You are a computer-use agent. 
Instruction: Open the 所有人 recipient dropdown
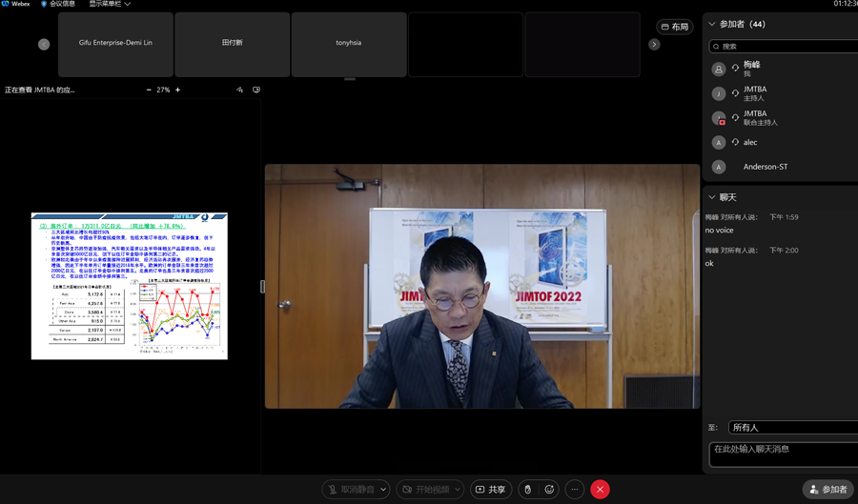pos(791,428)
